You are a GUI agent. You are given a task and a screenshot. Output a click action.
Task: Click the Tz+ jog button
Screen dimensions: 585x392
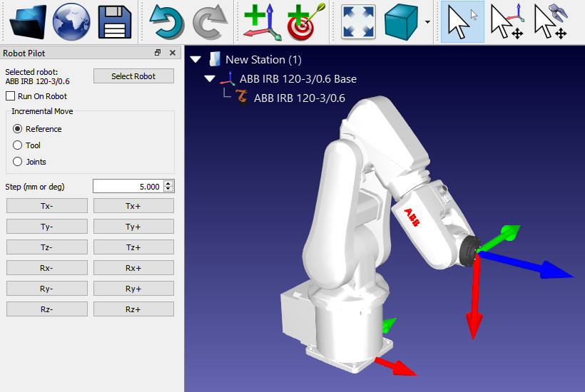(x=133, y=247)
